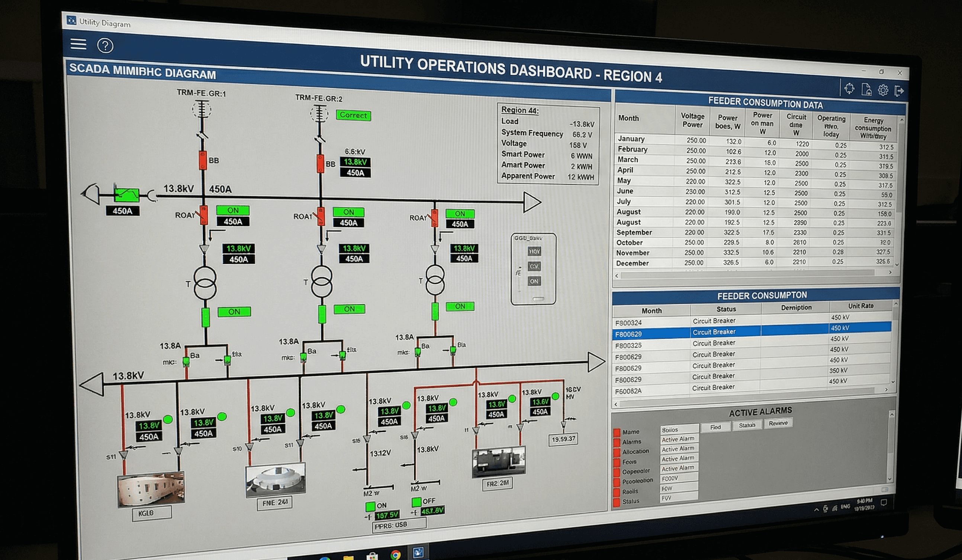Click the locked document icon
This screenshot has height=560, width=962.
coord(866,90)
